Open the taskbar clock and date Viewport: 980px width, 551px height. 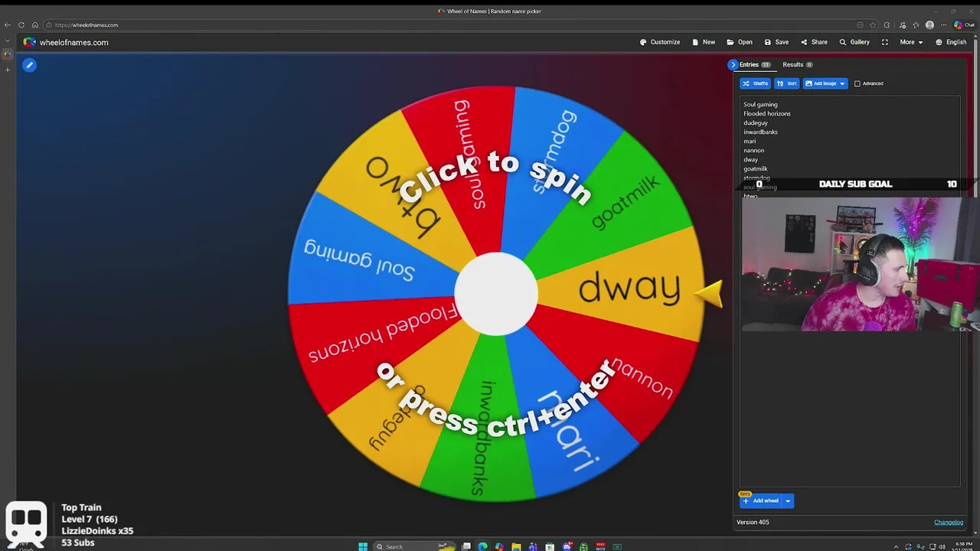(x=961, y=546)
